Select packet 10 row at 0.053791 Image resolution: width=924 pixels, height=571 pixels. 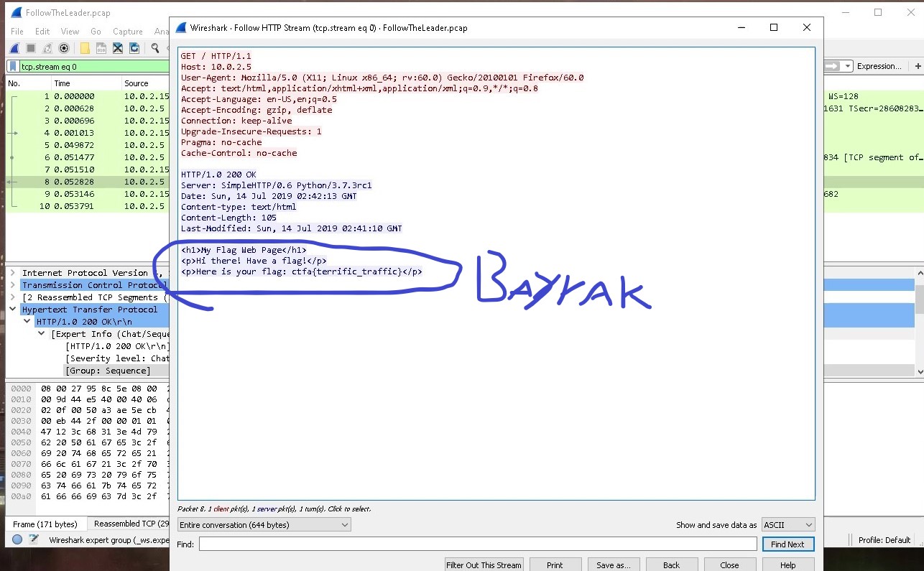[88, 206]
